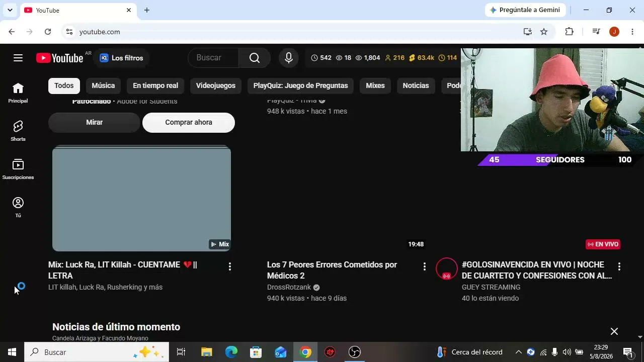Open the Chrome profile J avatar
644x362 pixels.
pos(614,32)
